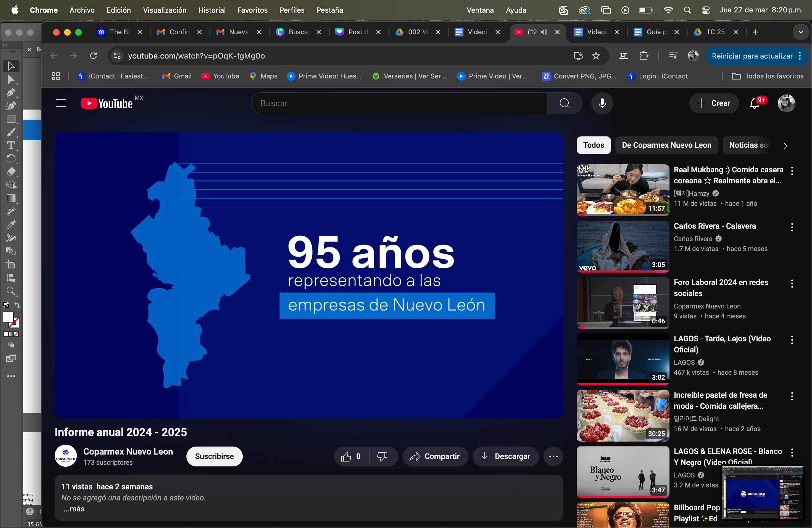Viewport: 812px width, 528px height.
Task: Subscribe to Coparmex Nuevo Leon channel
Action: [x=214, y=456]
